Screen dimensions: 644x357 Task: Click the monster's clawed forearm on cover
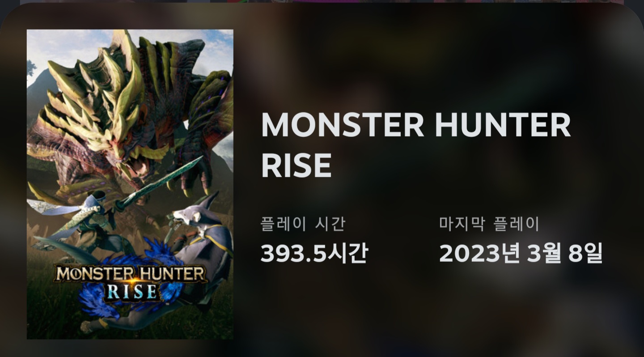[x=197, y=152]
